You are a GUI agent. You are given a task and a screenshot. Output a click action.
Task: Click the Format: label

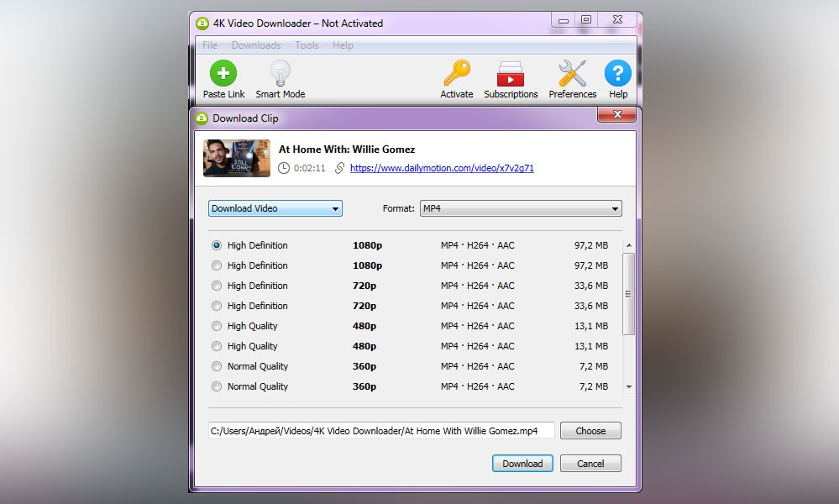coord(398,208)
